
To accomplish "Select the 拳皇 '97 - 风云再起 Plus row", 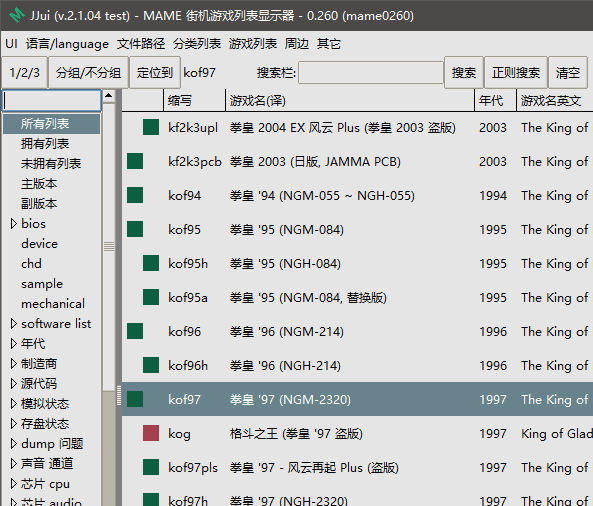I will pos(357,467).
